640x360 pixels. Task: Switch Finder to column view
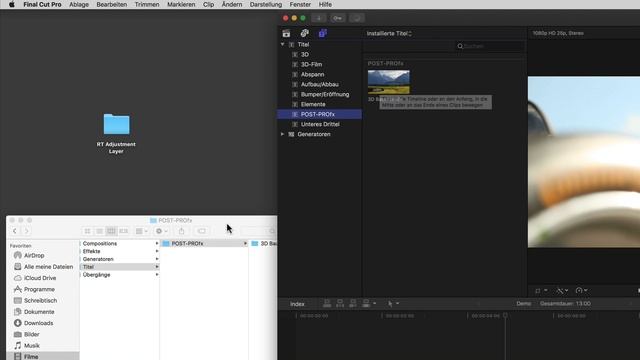(x=111, y=231)
